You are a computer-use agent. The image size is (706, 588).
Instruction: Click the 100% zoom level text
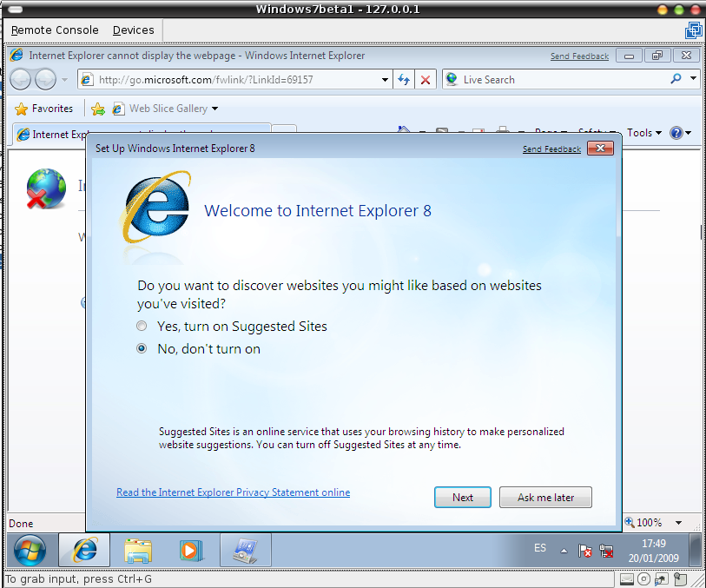click(649, 523)
